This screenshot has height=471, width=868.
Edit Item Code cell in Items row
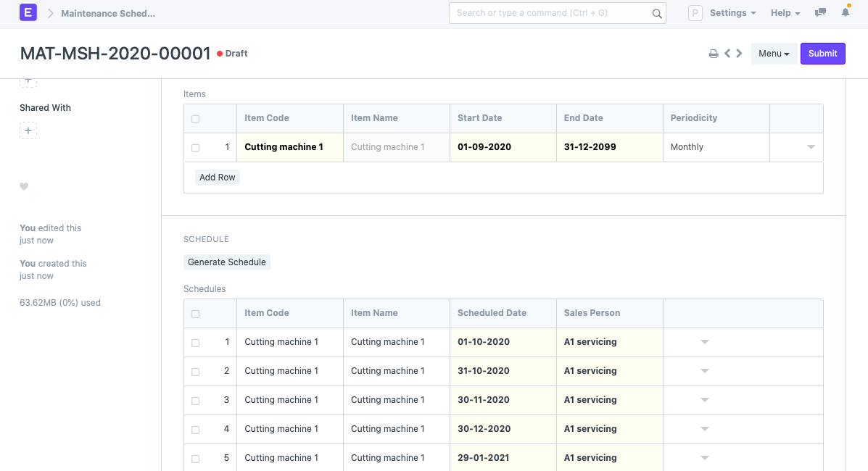click(x=290, y=147)
